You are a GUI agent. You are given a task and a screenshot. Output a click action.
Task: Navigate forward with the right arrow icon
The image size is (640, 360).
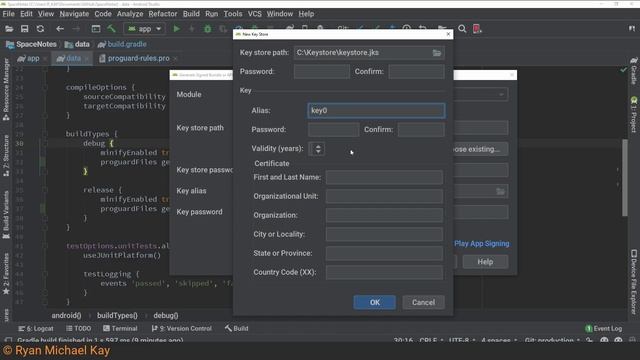pyautogui.click(x=76, y=29)
